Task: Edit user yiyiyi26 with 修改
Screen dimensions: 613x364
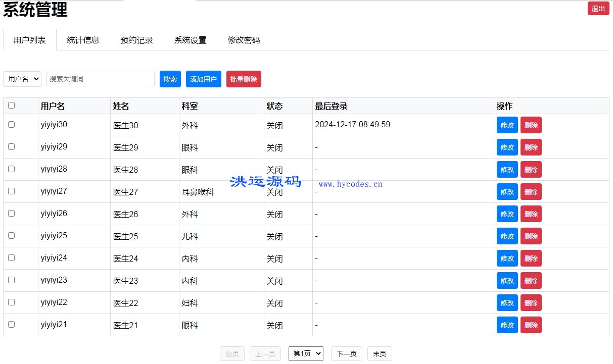Action: [x=507, y=214]
